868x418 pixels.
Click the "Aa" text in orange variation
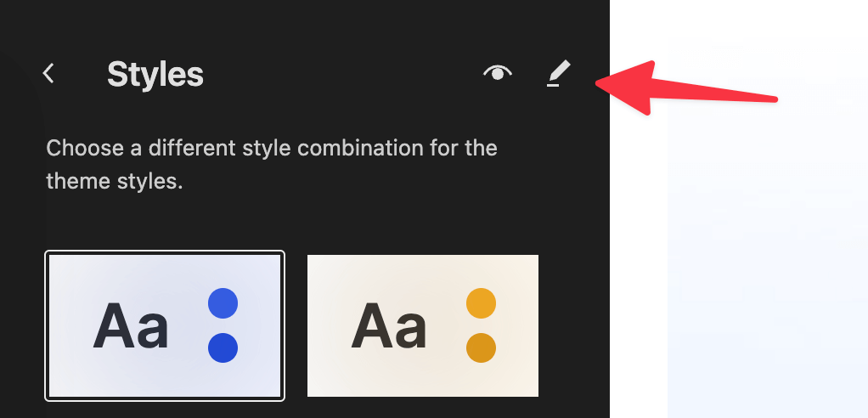click(388, 326)
